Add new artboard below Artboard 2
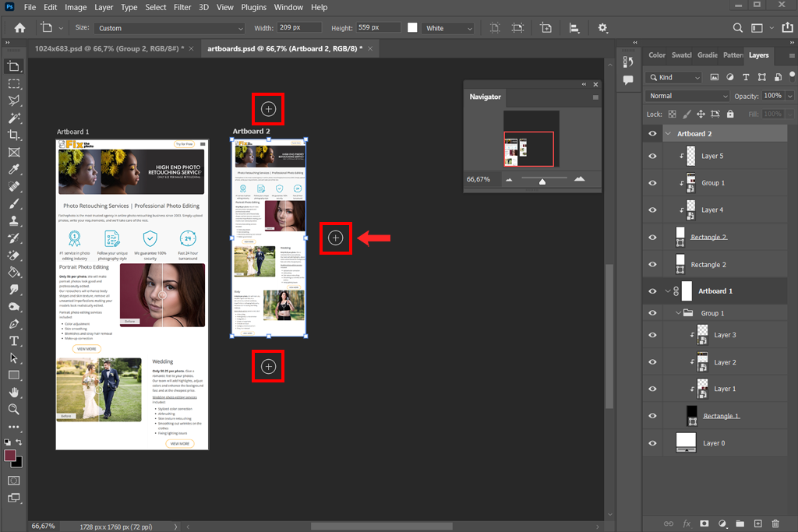This screenshot has width=798, height=532. (268, 366)
